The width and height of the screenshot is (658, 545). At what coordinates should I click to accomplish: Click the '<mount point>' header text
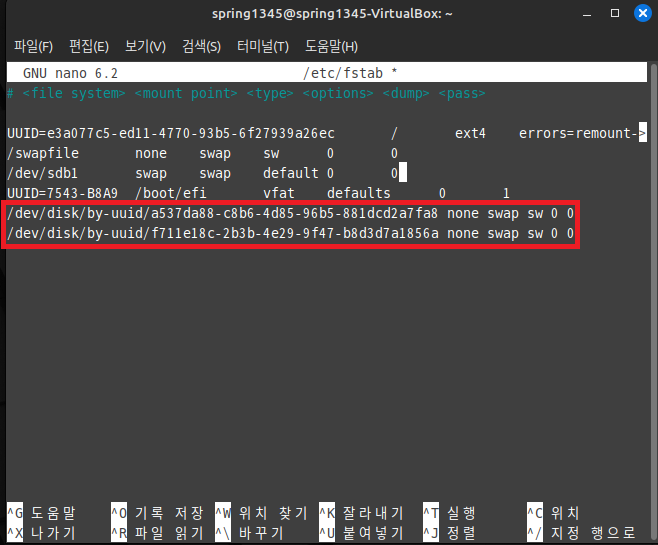pyautogui.click(x=186, y=93)
